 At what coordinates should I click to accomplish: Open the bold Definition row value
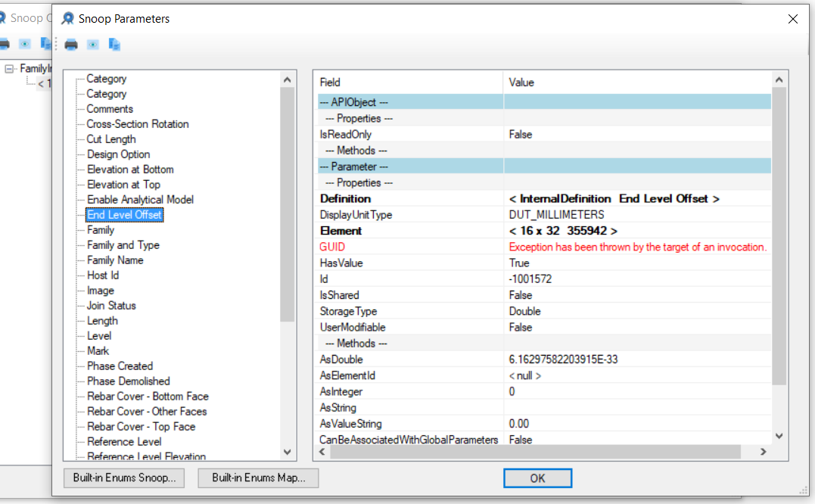[x=614, y=198]
